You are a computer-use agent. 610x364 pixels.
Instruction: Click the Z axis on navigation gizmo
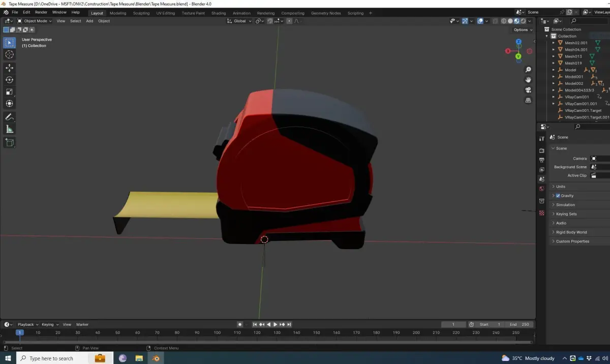click(518, 42)
